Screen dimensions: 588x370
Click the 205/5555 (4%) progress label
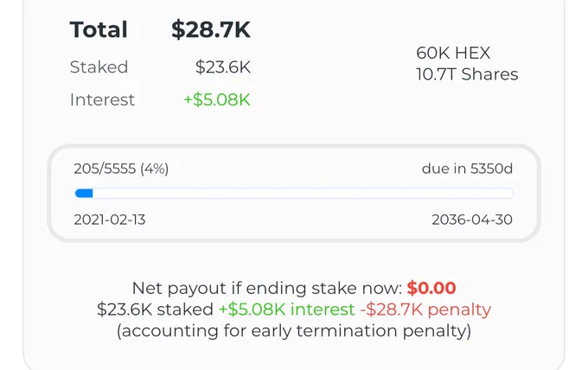121,169
